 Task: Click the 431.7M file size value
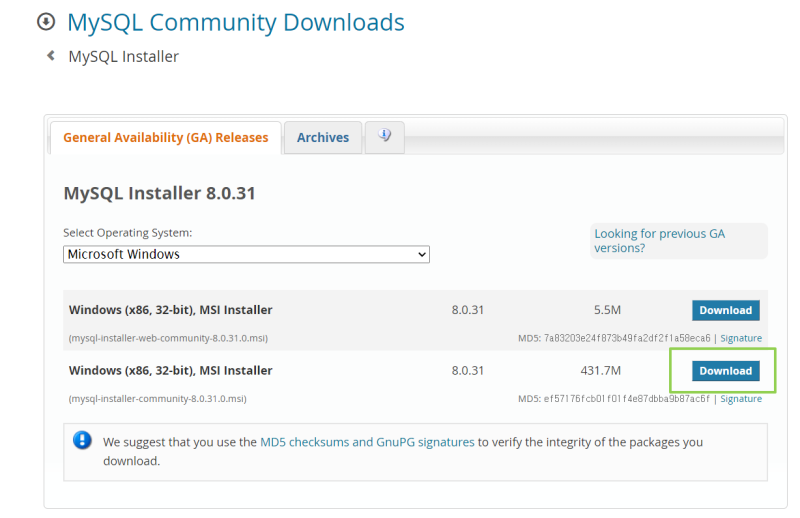(601, 371)
